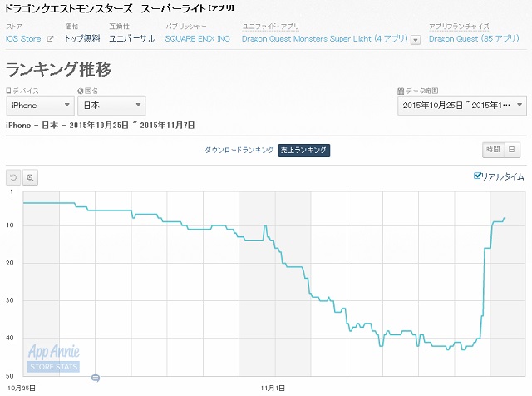Open the iPhone device dropdown

pos(40,106)
